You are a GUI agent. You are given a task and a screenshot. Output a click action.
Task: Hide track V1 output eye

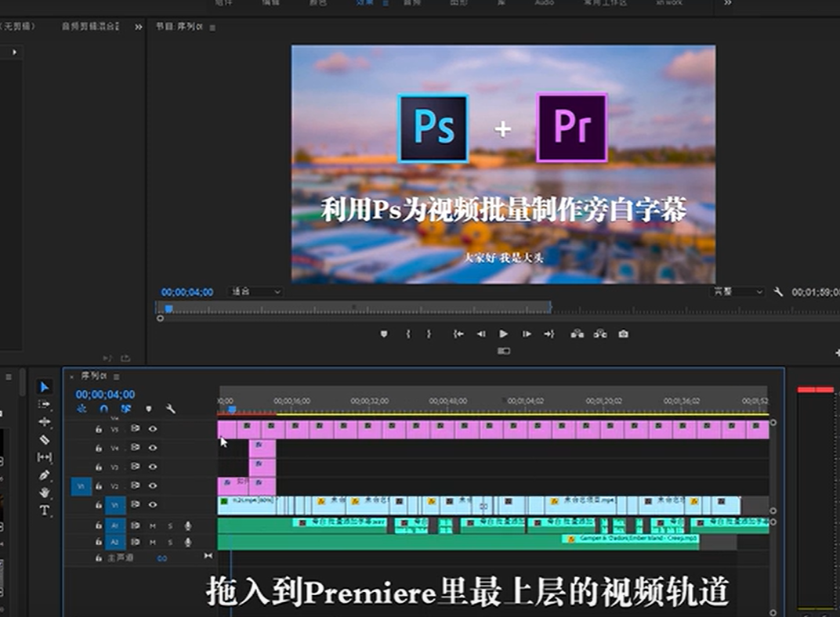(153, 504)
